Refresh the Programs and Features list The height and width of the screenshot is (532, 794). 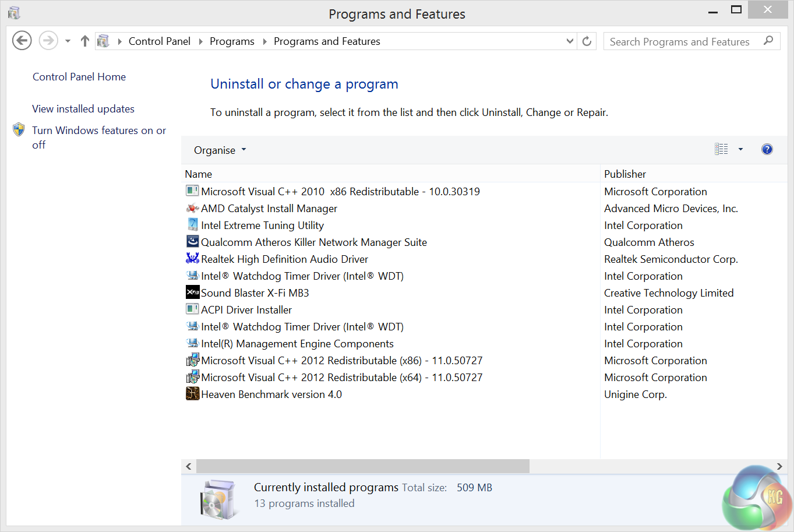(587, 41)
